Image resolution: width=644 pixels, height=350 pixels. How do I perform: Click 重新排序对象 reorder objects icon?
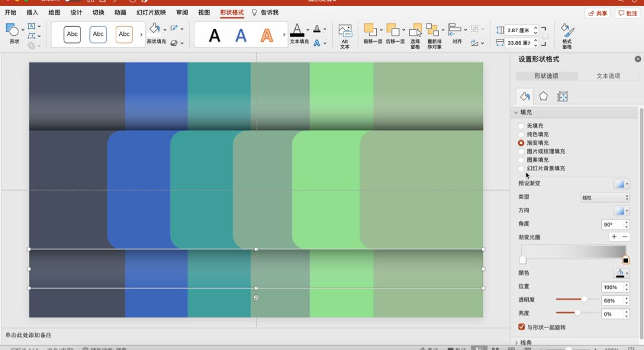[x=432, y=30]
